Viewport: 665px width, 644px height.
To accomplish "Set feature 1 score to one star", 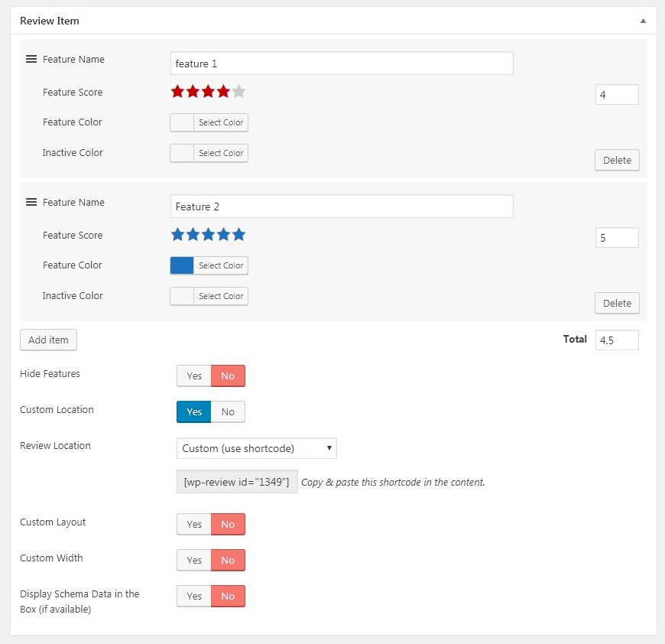I will [x=177, y=91].
